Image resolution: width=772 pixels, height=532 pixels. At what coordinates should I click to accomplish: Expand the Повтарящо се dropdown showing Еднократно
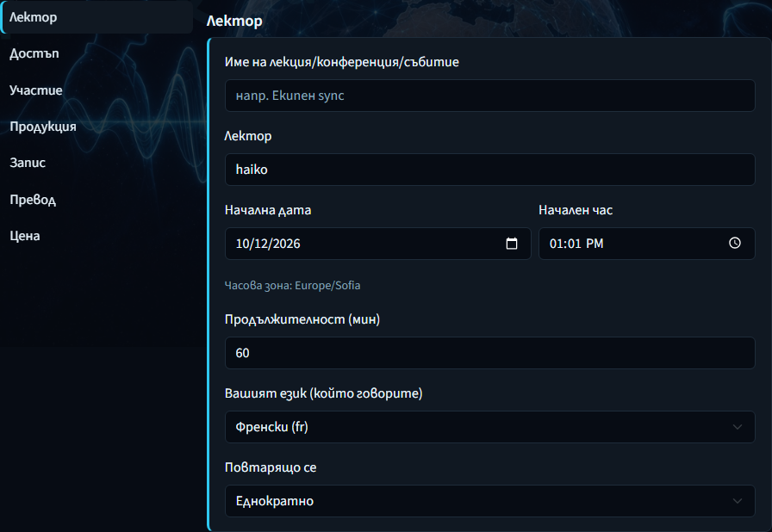[x=490, y=501]
